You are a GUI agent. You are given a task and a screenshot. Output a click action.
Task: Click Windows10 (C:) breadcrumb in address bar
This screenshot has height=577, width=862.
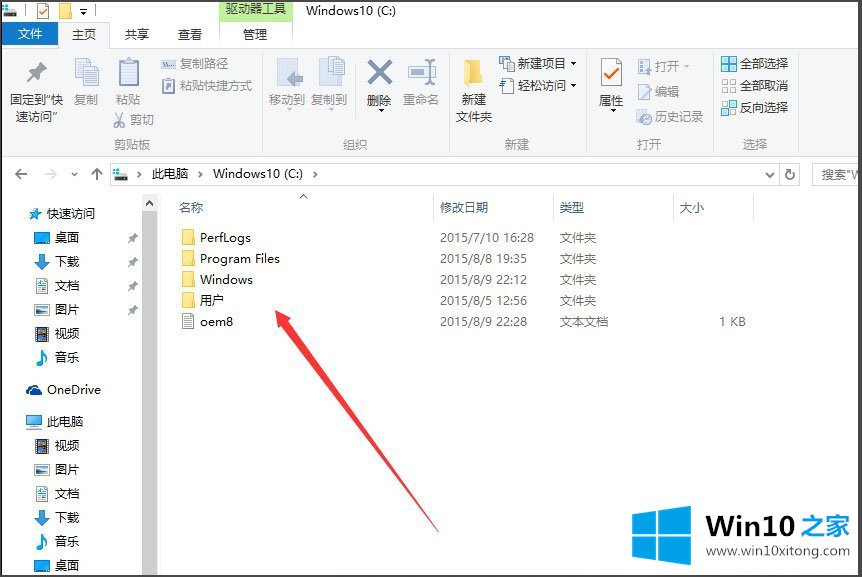pyautogui.click(x=258, y=174)
